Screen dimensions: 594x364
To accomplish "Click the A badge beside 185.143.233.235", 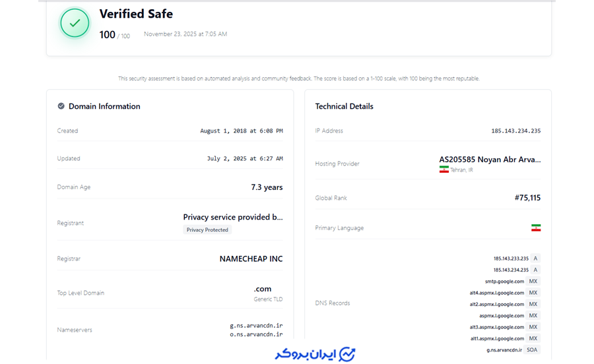I will click(536, 258).
